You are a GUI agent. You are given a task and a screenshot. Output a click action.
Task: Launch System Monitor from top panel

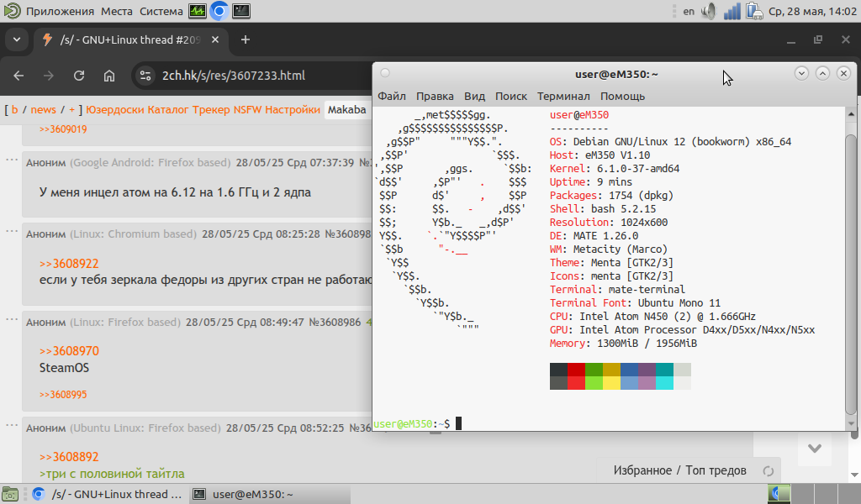pos(198,11)
